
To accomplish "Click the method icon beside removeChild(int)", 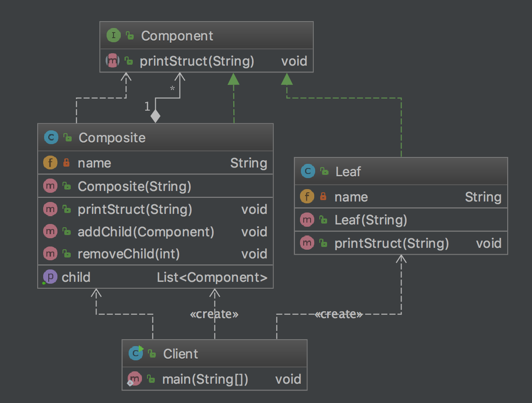I will pyautogui.click(x=50, y=254).
